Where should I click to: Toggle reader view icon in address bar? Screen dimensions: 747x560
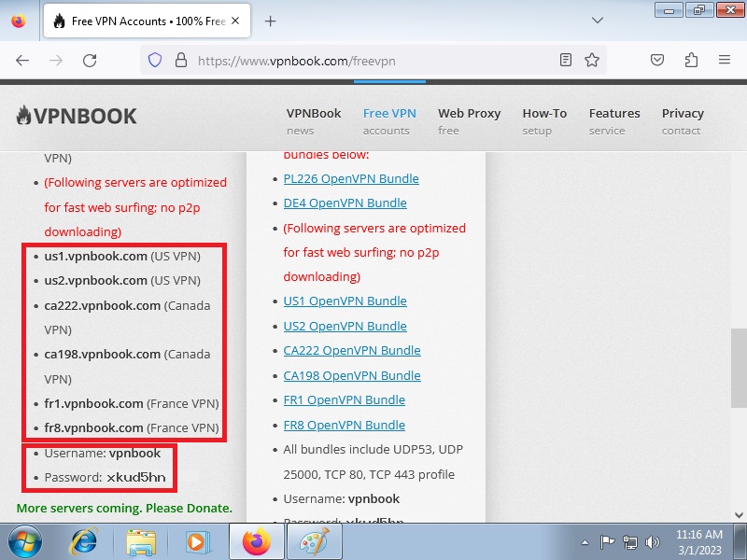(x=566, y=60)
